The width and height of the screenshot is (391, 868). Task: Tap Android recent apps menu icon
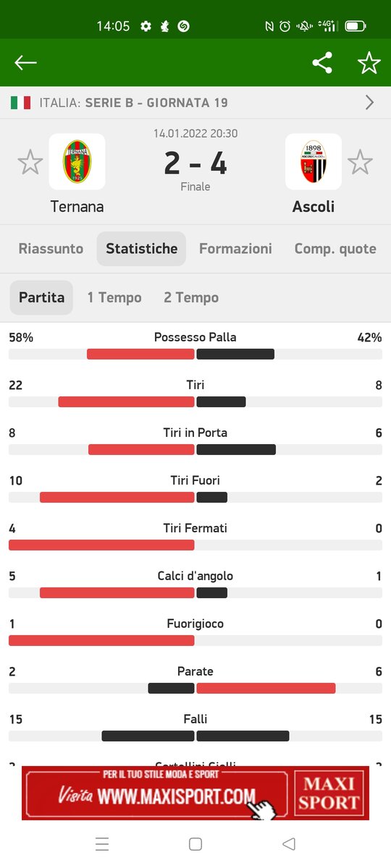[102, 844]
